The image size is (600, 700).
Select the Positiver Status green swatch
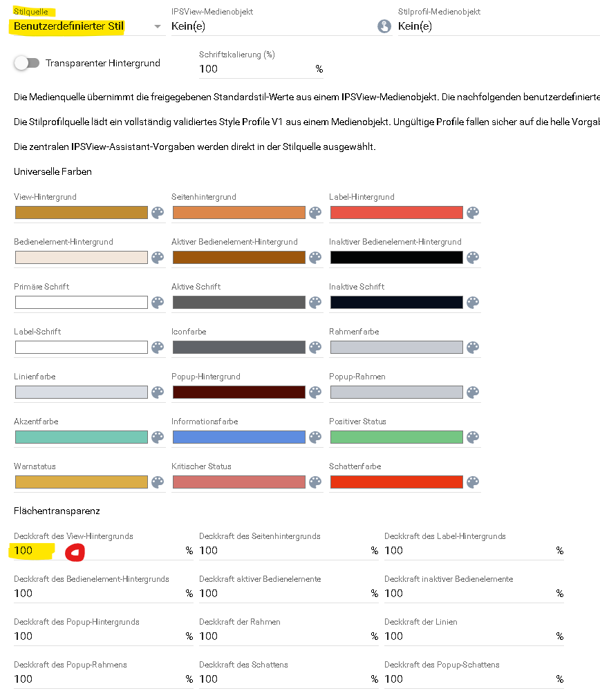pyautogui.click(x=397, y=437)
